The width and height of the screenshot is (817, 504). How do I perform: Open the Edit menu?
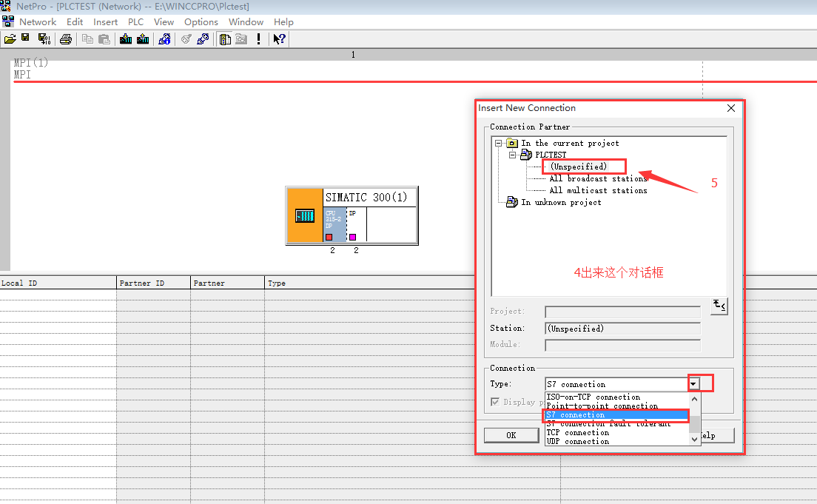[x=75, y=22]
